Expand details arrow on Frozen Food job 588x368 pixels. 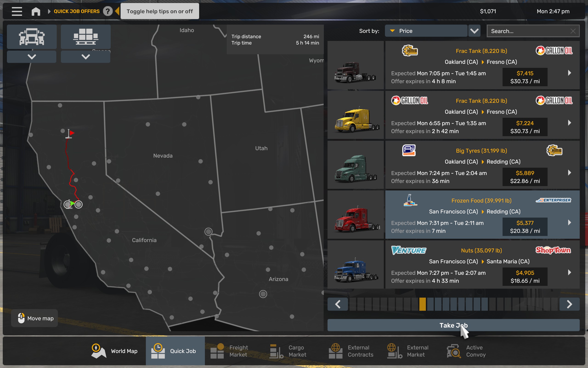point(569,222)
